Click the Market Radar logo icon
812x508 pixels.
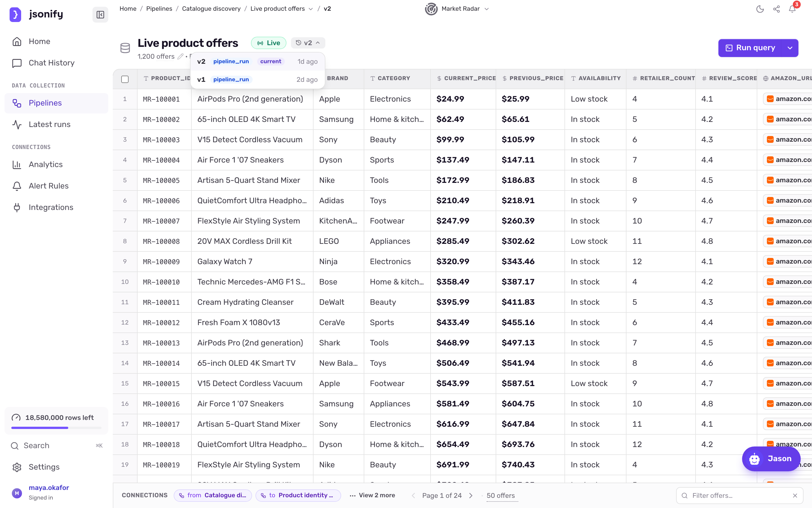[431, 9]
